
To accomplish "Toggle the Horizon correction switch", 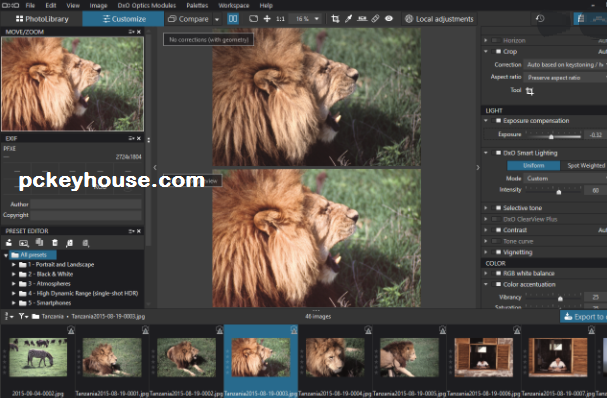I will tap(495, 40).
